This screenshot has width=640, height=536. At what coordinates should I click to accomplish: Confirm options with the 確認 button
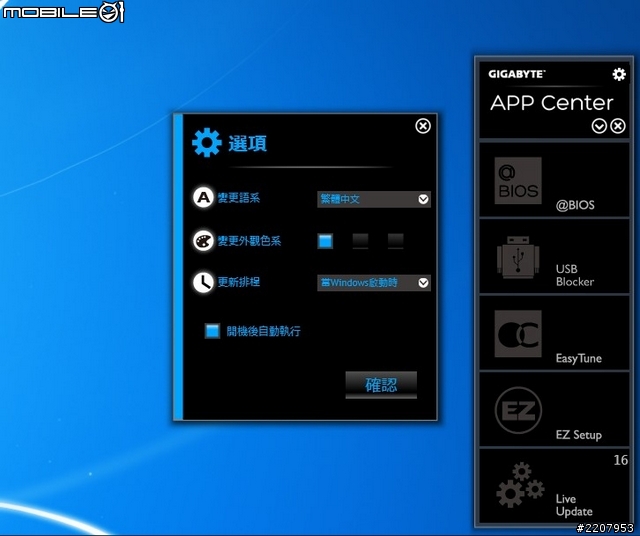[381, 385]
